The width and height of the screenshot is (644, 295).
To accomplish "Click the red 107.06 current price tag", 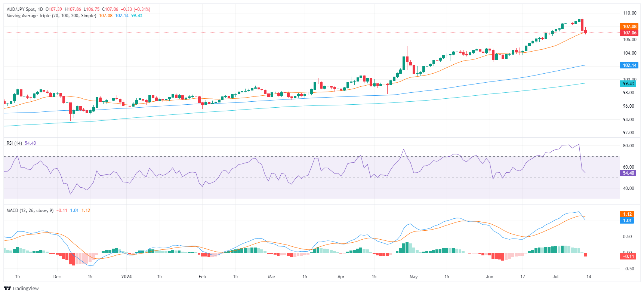I will (629, 33).
